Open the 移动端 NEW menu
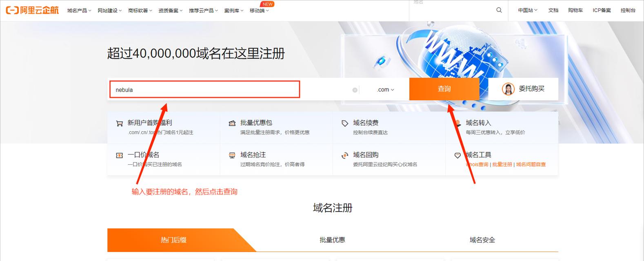Screen dimensions: 644x261 pos(260,11)
